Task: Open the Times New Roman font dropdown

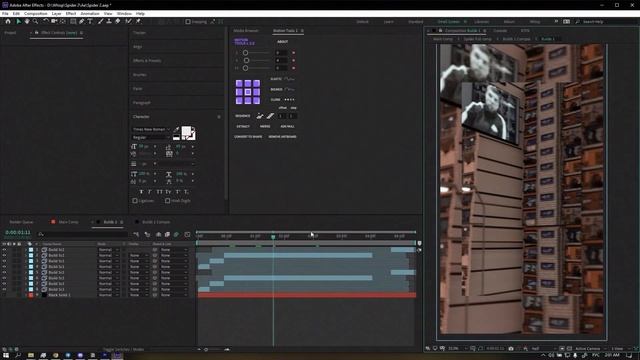Action: [151, 129]
